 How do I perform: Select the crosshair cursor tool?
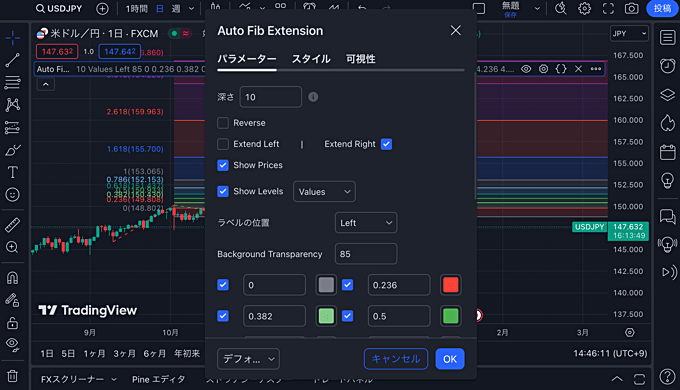(13, 38)
